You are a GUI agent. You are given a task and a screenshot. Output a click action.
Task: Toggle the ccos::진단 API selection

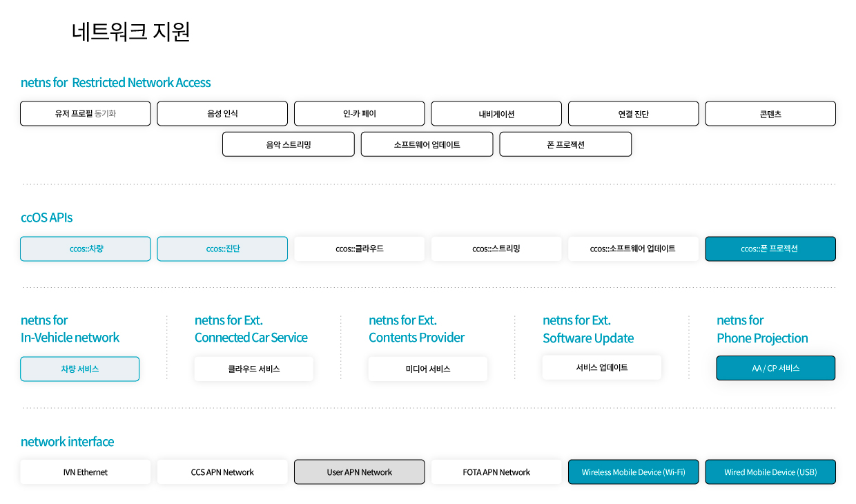[x=222, y=249]
